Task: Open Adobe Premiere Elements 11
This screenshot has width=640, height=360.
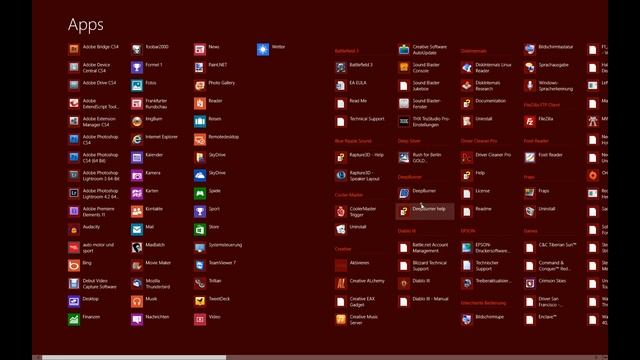Action: coord(93,211)
